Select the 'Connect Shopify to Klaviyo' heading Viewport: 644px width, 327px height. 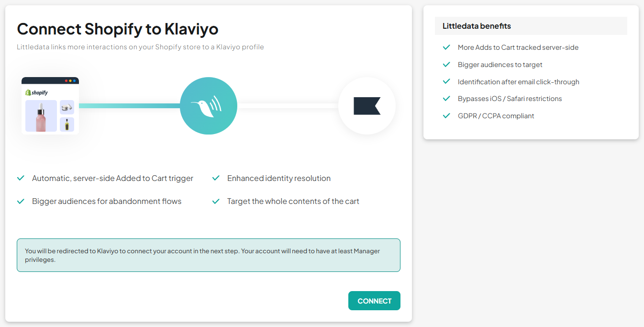(118, 29)
